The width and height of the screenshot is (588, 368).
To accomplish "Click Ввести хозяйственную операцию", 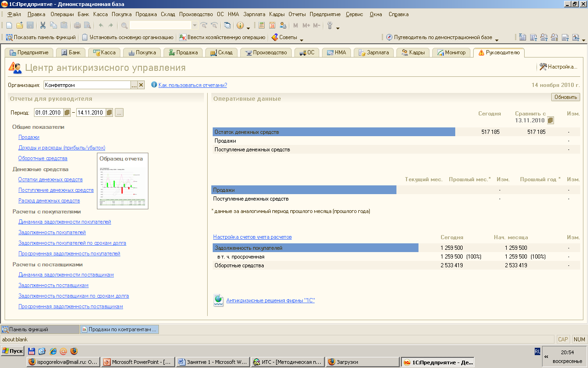I will [222, 37].
